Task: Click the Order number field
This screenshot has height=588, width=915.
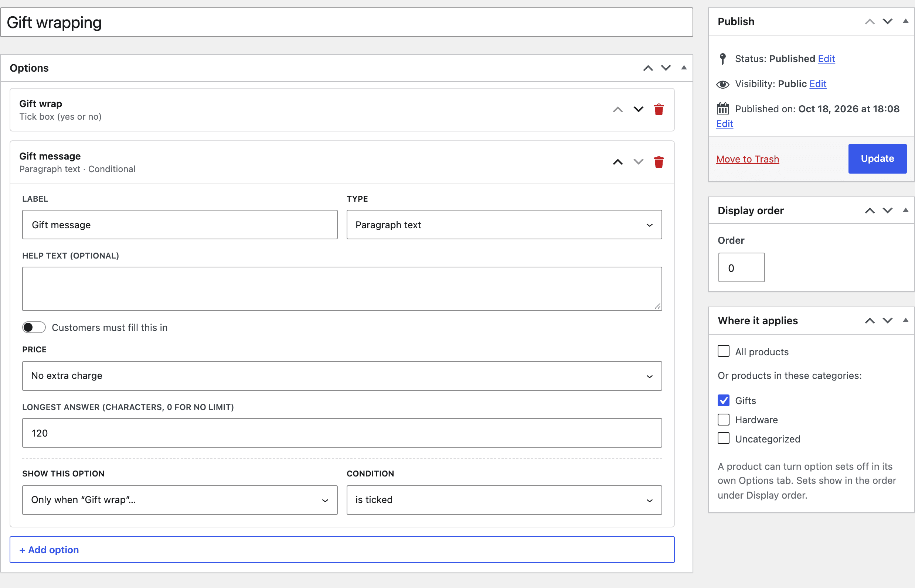Action: pyautogui.click(x=741, y=268)
